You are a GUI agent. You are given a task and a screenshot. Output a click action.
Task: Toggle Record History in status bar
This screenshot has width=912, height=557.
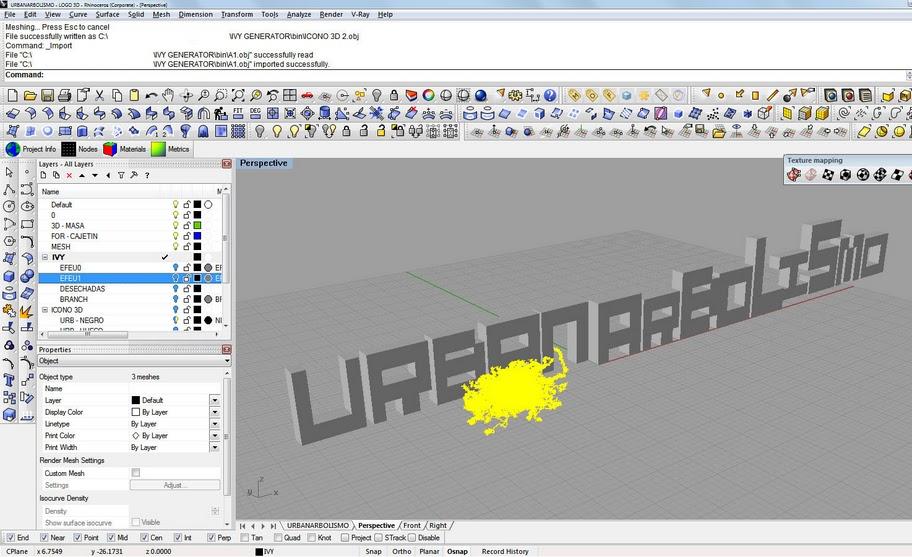[x=505, y=551]
